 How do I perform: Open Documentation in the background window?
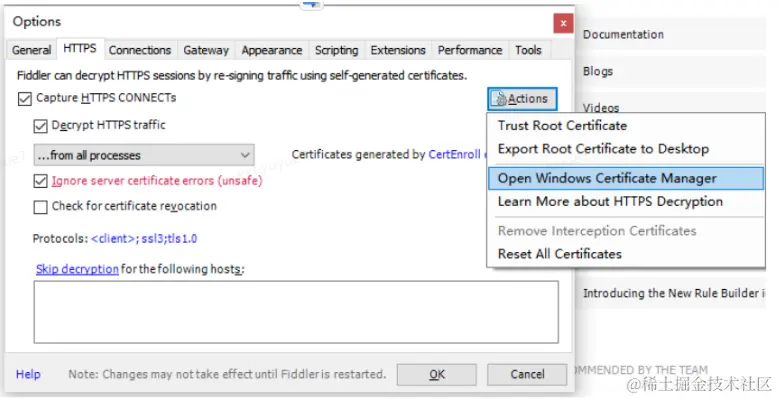[x=623, y=35]
